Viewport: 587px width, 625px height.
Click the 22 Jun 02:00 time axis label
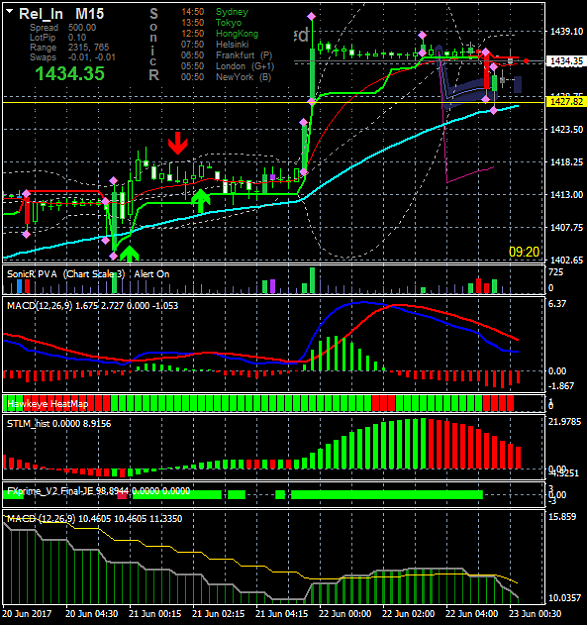click(x=408, y=614)
